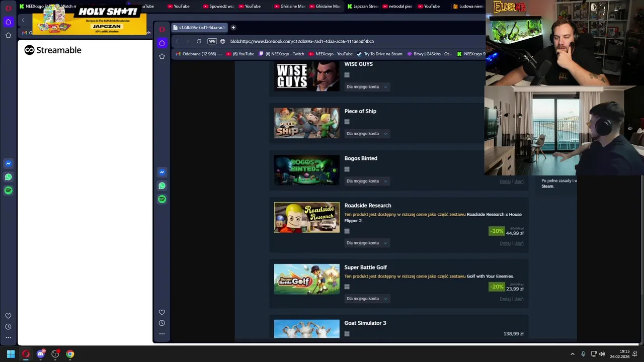Expand 'Dla mojego konta' under WISE GUYS
Image resolution: width=644 pixels, height=362 pixels.
[x=367, y=86]
